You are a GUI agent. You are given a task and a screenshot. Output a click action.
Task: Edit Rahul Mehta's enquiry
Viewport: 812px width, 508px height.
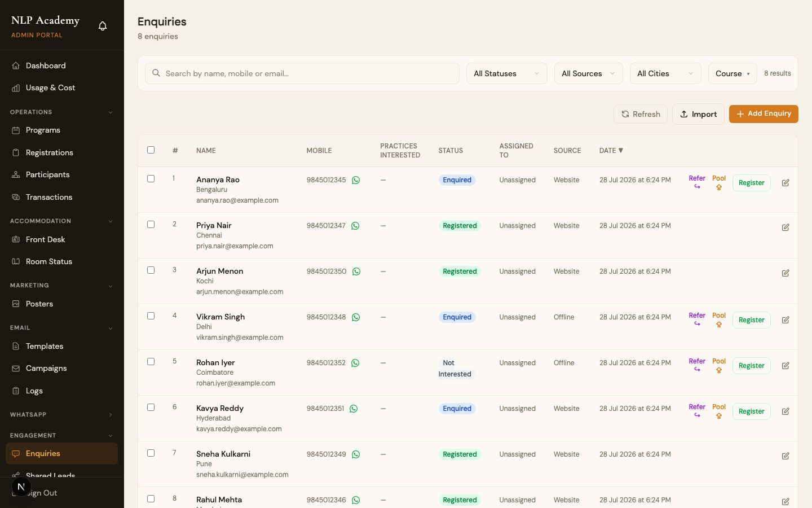(x=785, y=502)
